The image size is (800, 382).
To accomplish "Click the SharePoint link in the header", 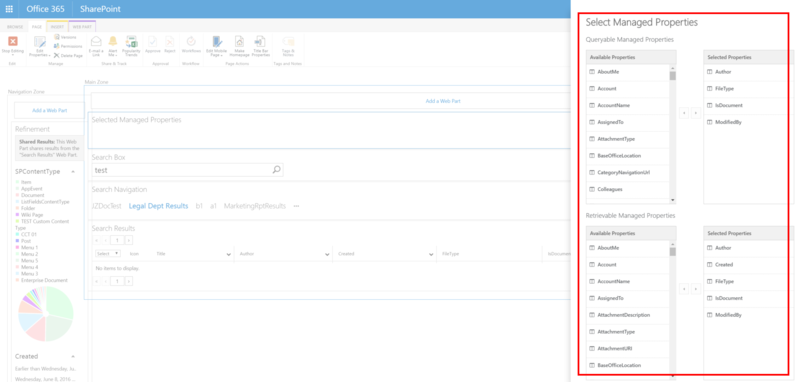I will coord(99,9).
